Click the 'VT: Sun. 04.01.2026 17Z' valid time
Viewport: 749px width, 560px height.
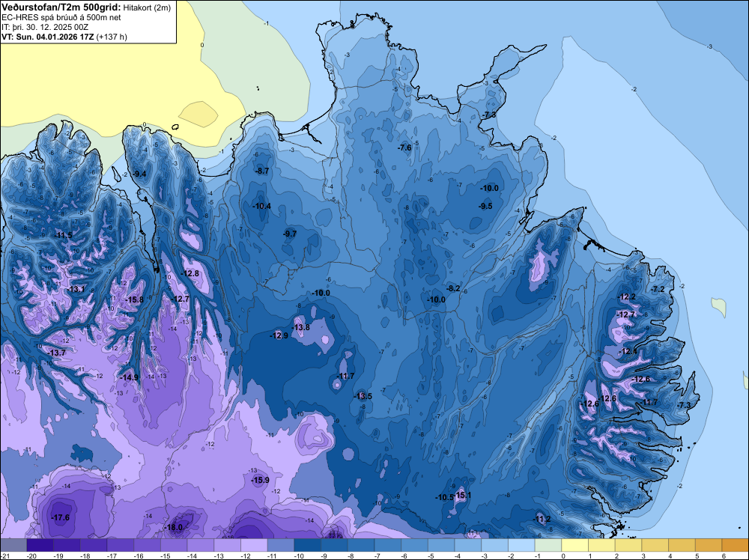pyautogui.click(x=48, y=37)
